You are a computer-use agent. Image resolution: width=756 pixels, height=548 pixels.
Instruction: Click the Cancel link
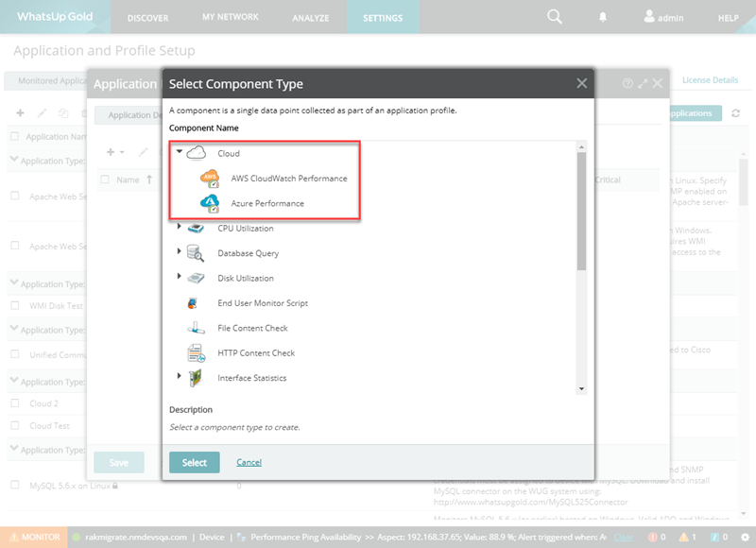tap(249, 462)
